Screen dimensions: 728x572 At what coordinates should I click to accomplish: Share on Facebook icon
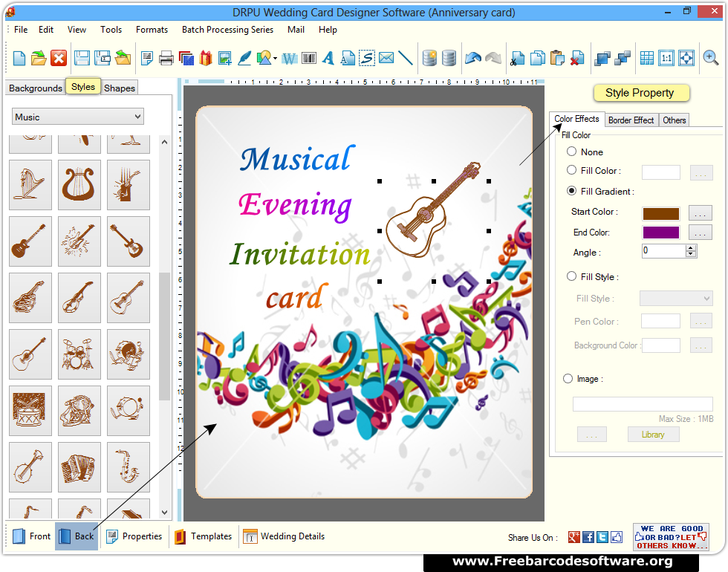click(x=588, y=537)
